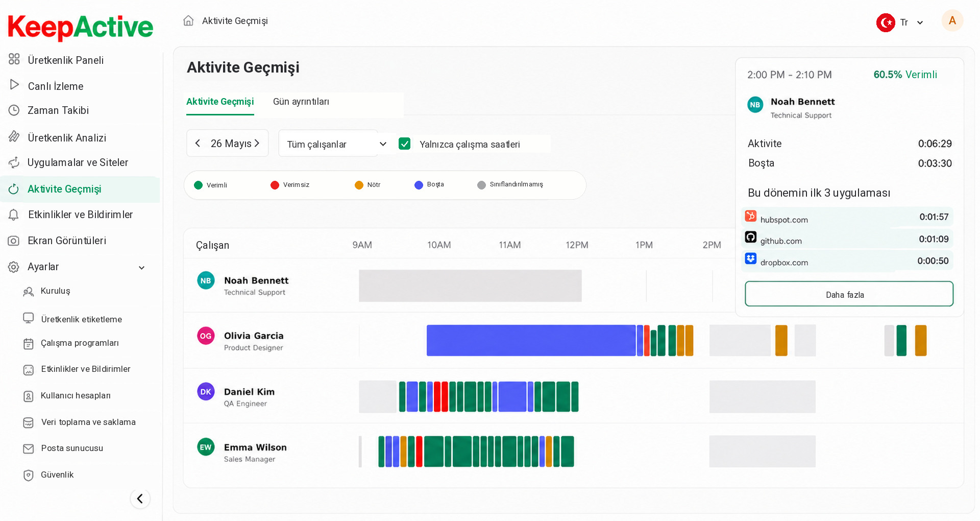
Task: Click the github.com app icon
Action: 750,237
